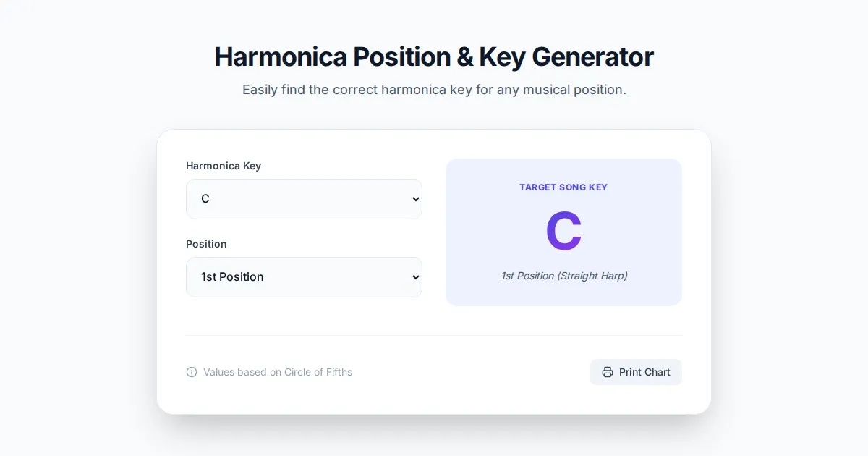The image size is (868, 456).
Task: Click the Position dropdown chevron arrow
Action: [x=415, y=277]
